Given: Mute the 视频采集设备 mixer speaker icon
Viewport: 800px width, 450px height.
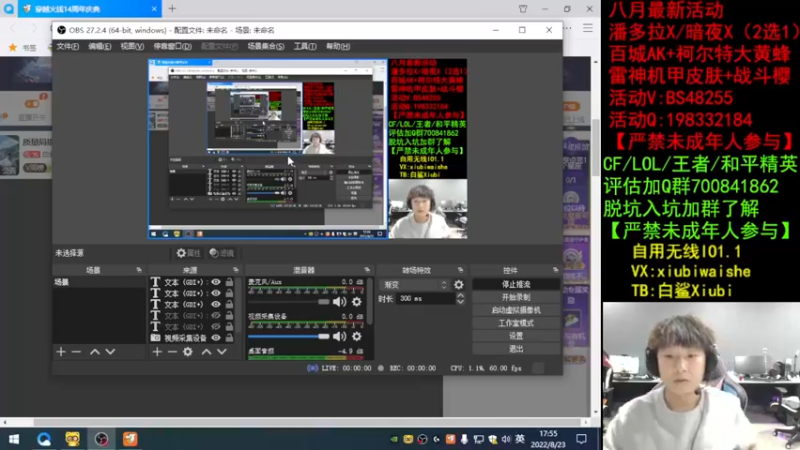Looking at the screenshot, I should pyautogui.click(x=339, y=336).
